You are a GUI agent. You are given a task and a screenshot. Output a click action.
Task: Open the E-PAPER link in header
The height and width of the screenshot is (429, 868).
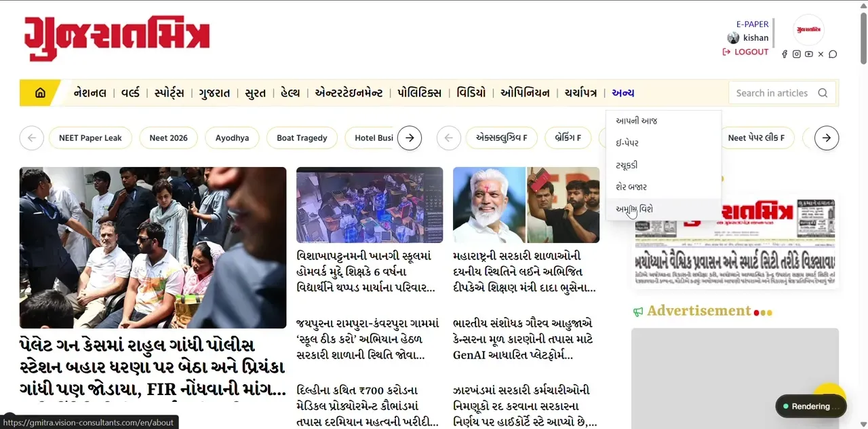point(753,24)
